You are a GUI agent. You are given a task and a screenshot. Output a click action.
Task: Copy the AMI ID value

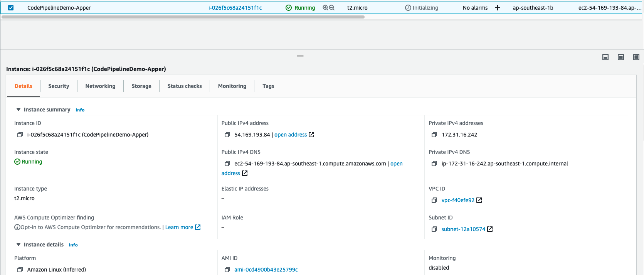click(x=227, y=270)
